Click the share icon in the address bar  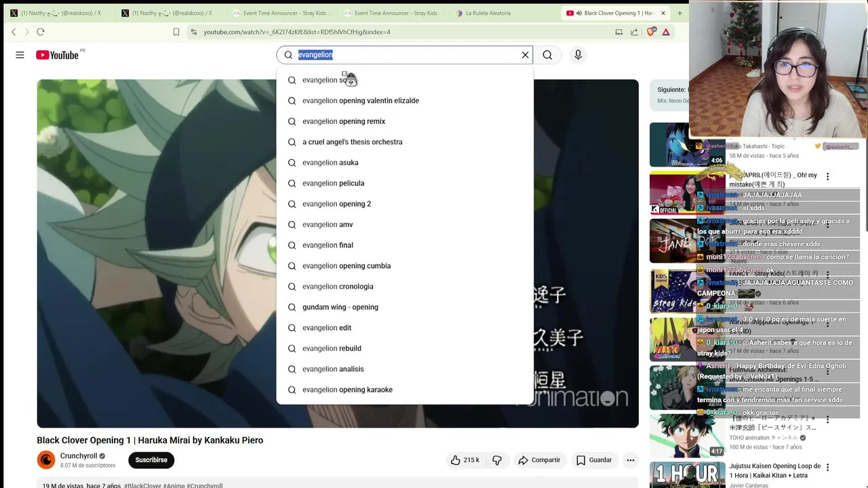coord(634,32)
